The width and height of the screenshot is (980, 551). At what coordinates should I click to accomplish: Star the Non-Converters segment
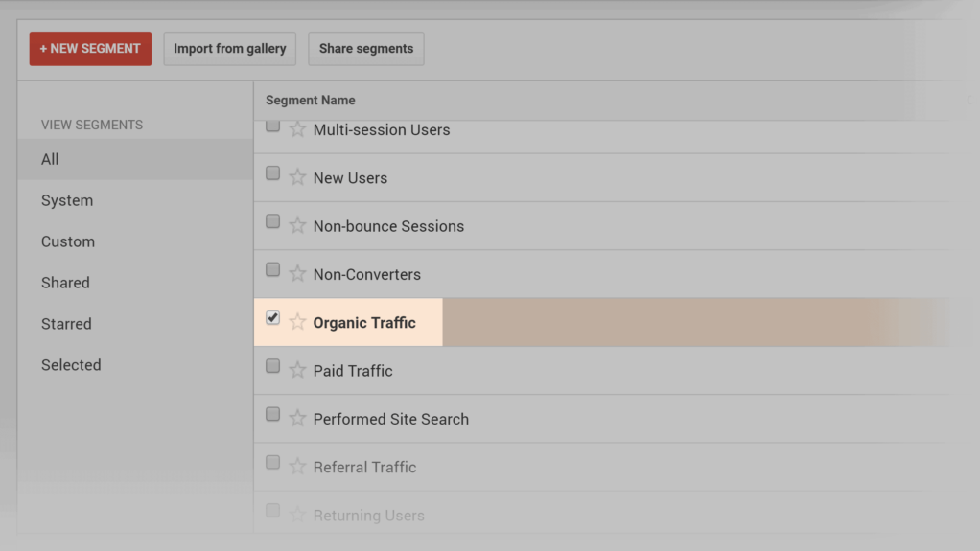297,274
